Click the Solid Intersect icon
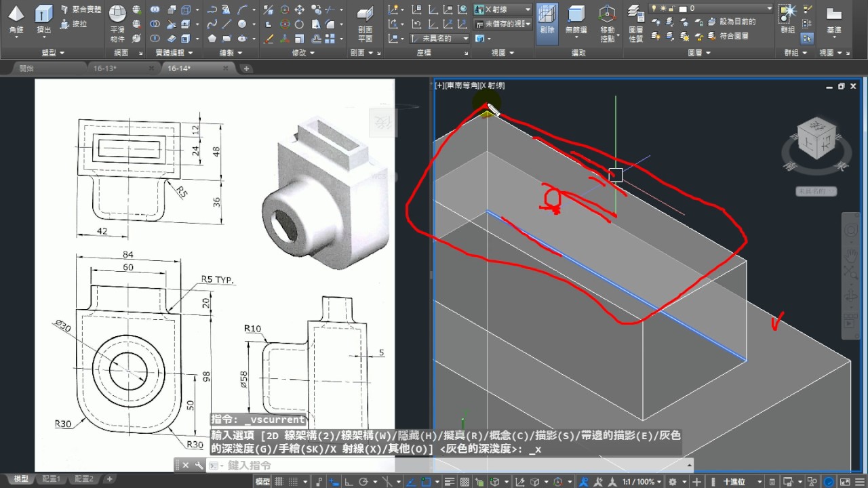 pos(155,39)
